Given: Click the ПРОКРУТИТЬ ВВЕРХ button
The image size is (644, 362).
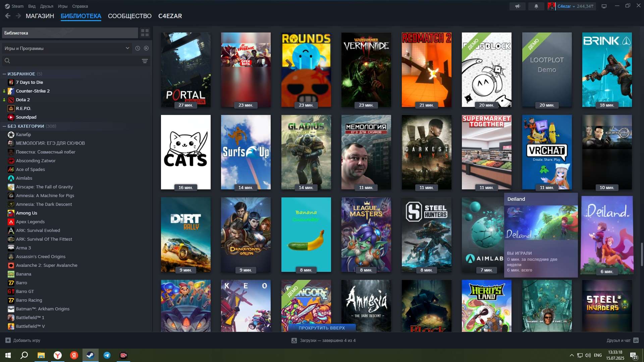Looking at the screenshot, I should click(322, 328).
